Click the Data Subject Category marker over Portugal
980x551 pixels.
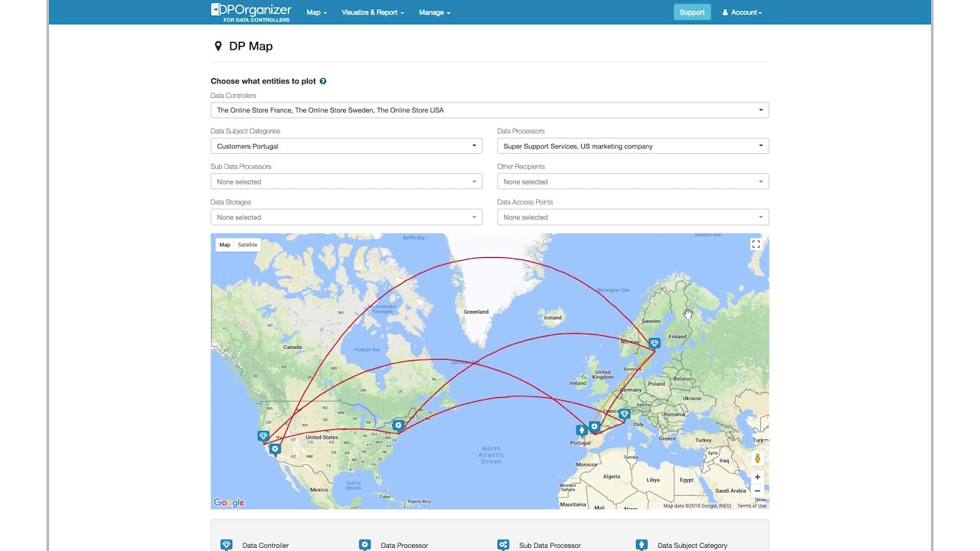tap(582, 430)
